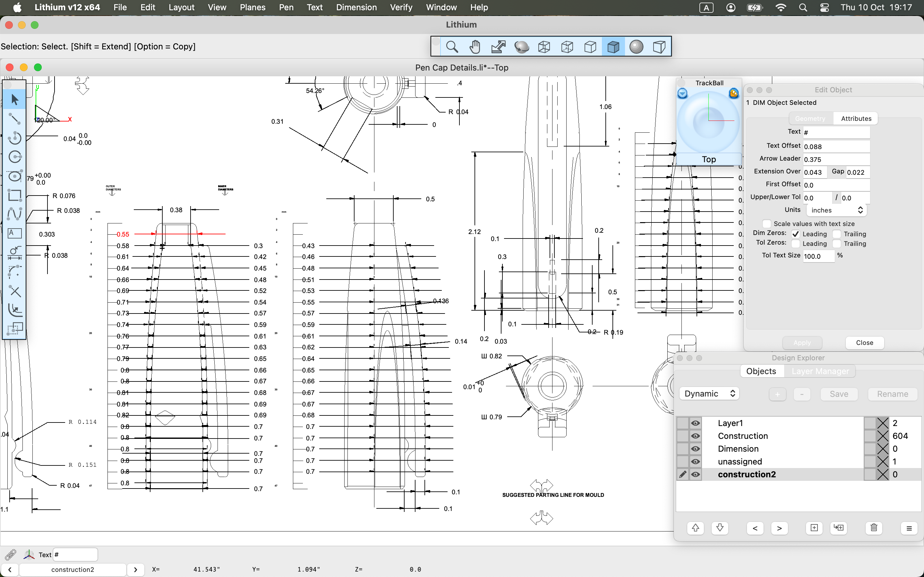Switch to the Layer Manager tab

[820, 371]
